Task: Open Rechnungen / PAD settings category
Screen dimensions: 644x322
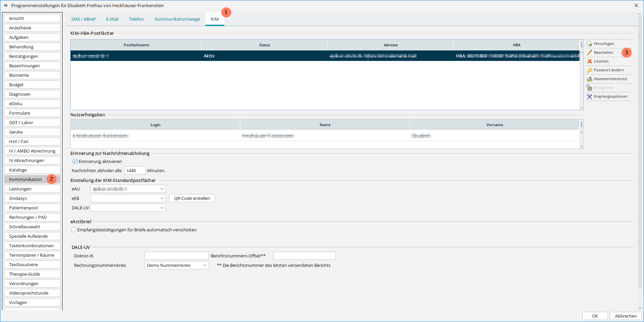Action: 32,217
